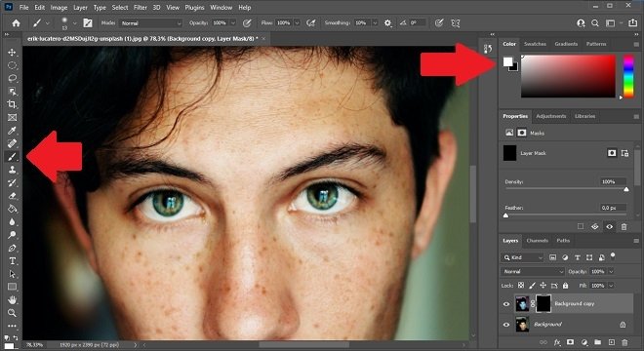Click the white foreground color swatch in Color panel

click(508, 61)
